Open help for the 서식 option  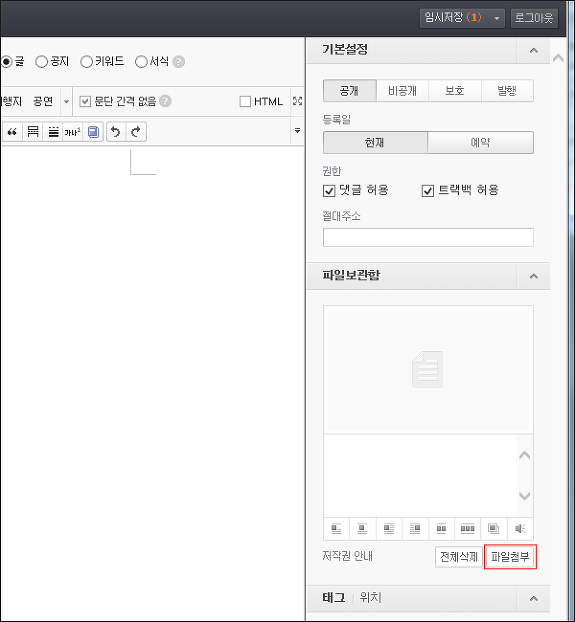(179, 62)
